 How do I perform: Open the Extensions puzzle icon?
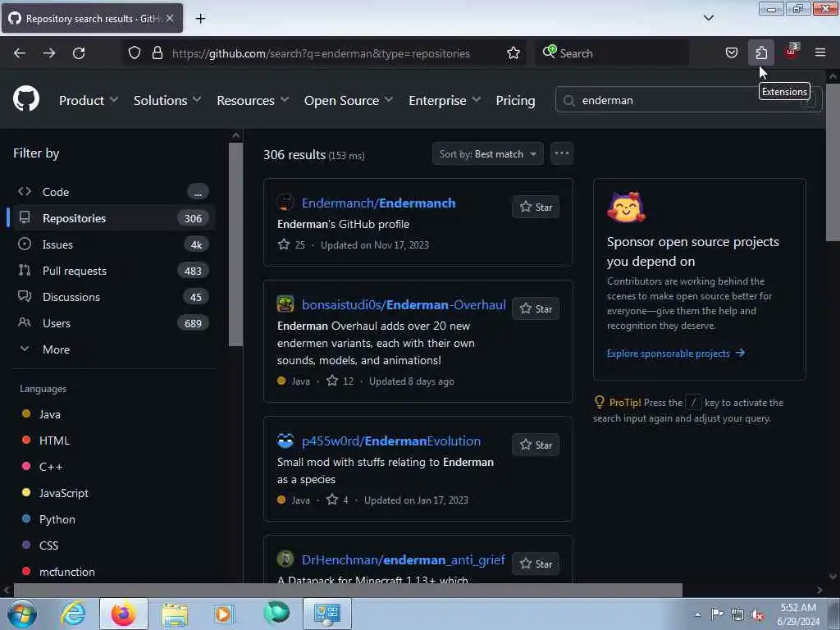761,52
